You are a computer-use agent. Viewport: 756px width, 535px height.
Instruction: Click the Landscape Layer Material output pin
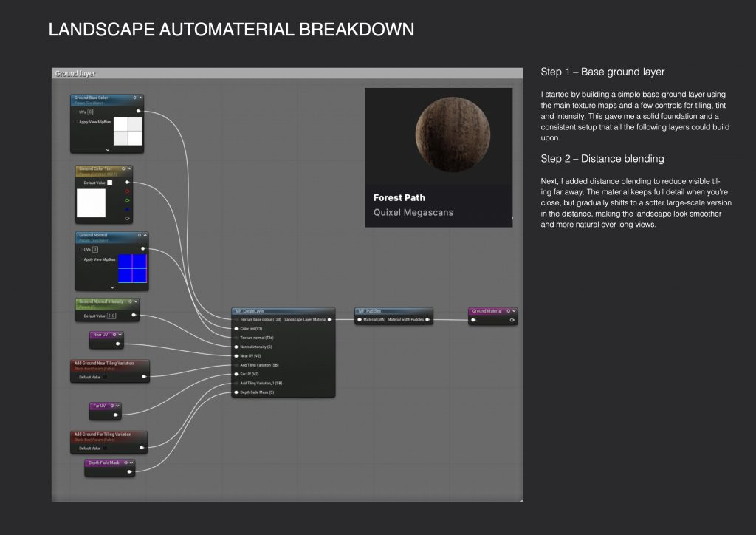(x=330, y=319)
